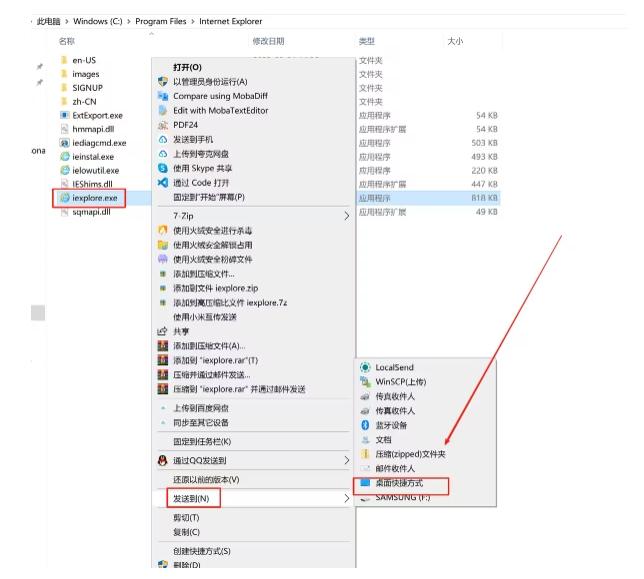Choose 固定到任务栏(K) from context menu
Viewport: 644px width, 579px height.
(202, 441)
